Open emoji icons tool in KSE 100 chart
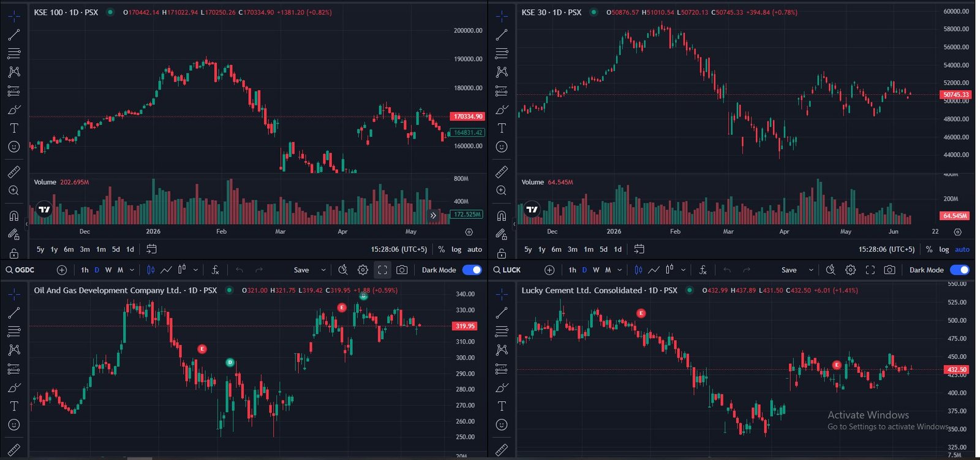Viewport: 980px width, 460px height. [x=14, y=147]
